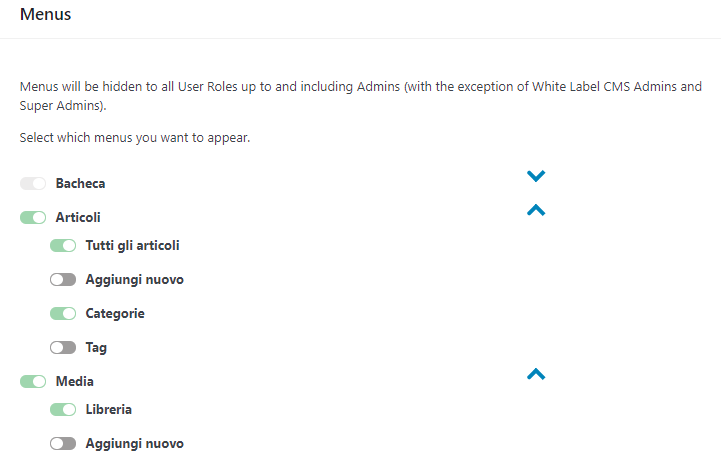721x460 pixels.
Task: Disable the Articoli menu toggle
Action: [x=33, y=217]
